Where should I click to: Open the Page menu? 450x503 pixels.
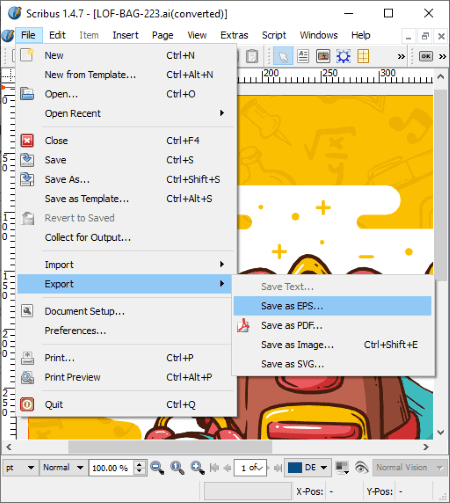(163, 35)
